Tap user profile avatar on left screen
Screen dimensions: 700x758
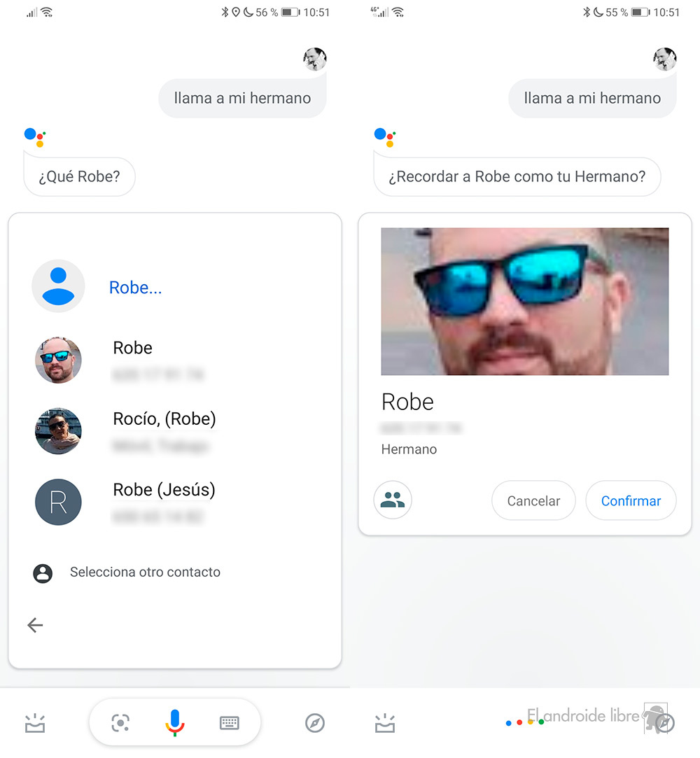[x=315, y=59]
